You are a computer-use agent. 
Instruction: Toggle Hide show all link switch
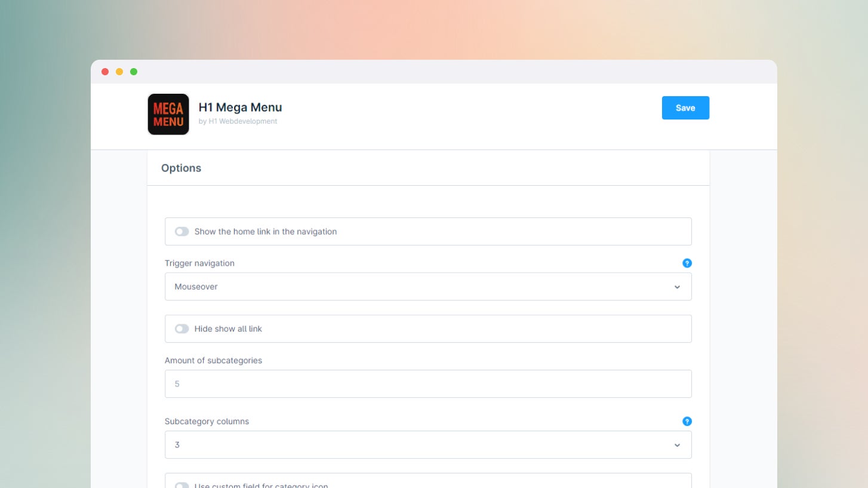[x=181, y=329]
